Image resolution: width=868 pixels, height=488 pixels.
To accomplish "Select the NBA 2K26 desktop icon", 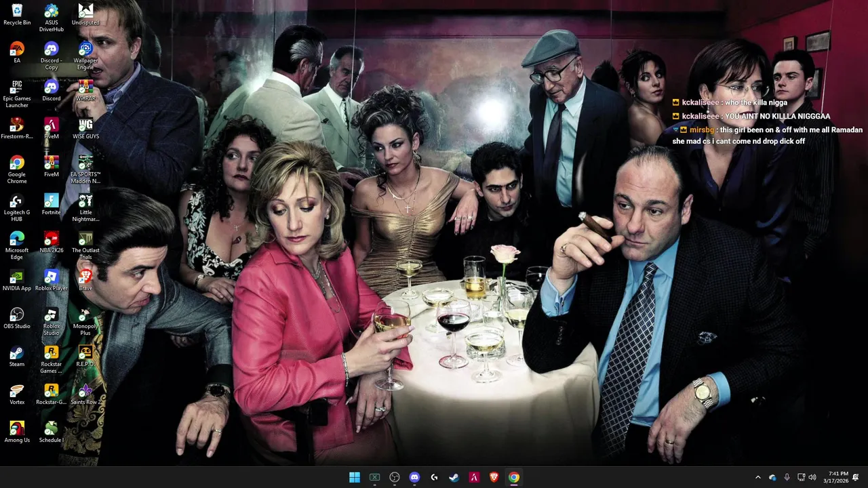I will [51, 242].
